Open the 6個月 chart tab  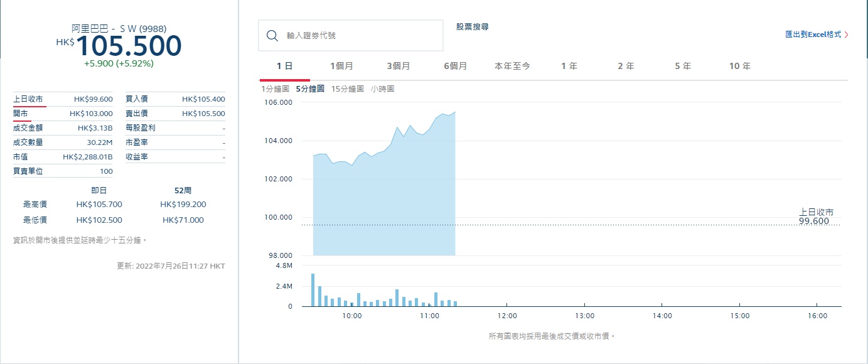coord(455,66)
